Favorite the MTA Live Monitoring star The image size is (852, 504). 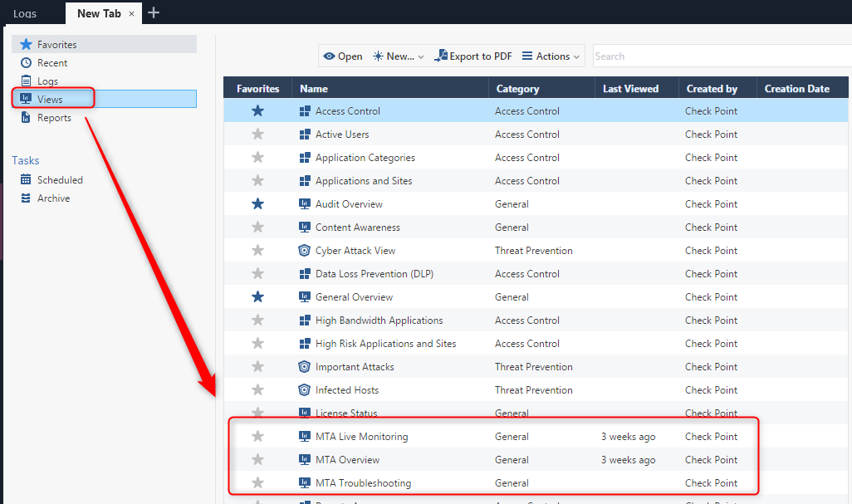[x=257, y=436]
